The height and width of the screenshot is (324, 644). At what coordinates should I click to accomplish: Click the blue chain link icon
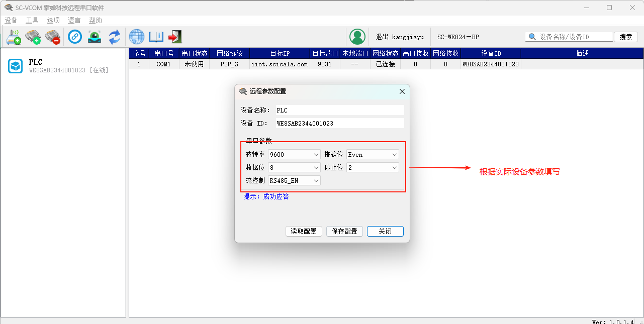(x=75, y=37)
